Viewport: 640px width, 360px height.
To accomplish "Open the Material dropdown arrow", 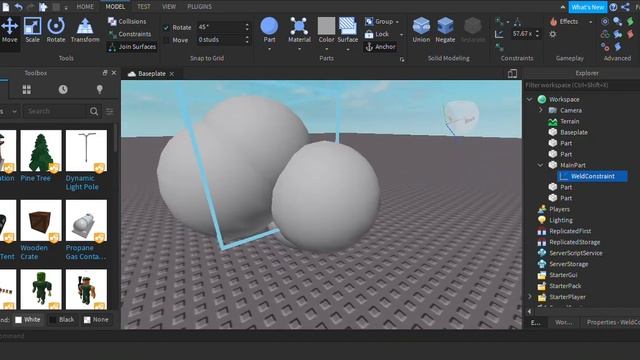I will point(299,49).
